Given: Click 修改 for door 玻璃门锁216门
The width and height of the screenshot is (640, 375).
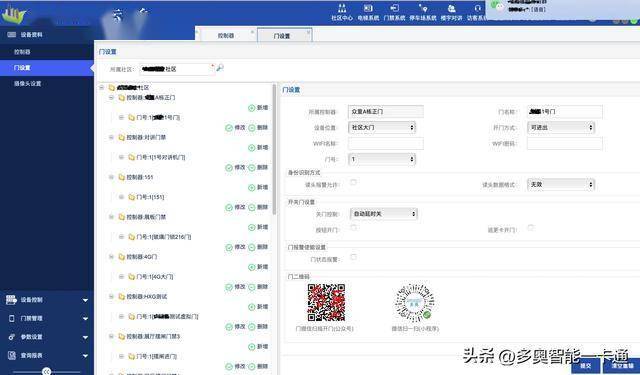Looking at the screenshot, I should (236, 247).
